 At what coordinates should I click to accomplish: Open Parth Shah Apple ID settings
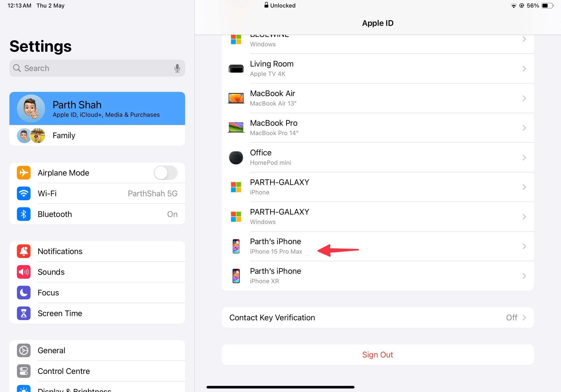tap(97, 108)
